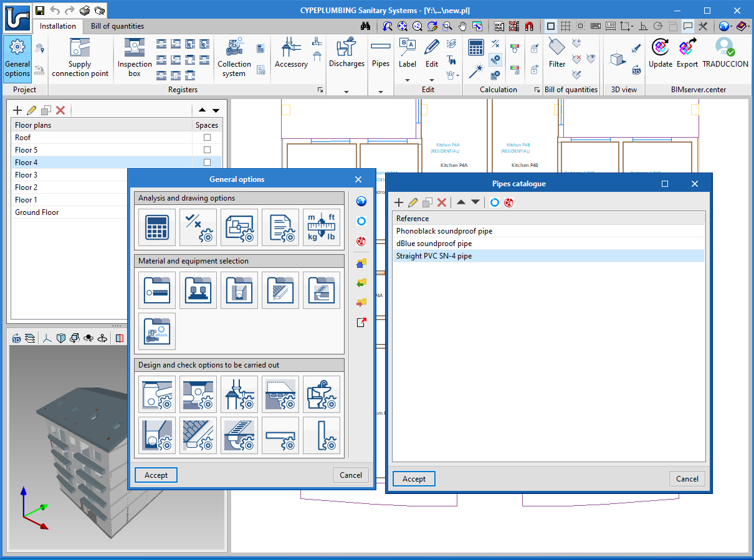
Task: Select the Inspection box tool
Action: [135, 58]
